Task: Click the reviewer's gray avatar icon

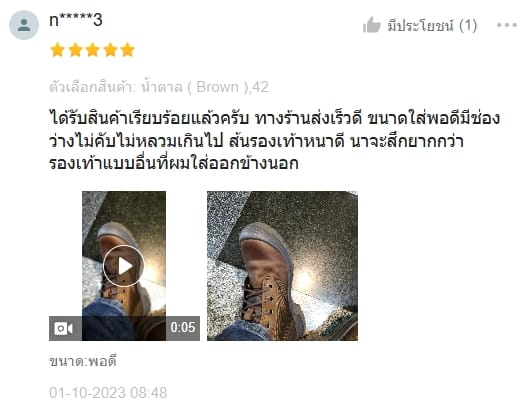Action: [24, 25]
